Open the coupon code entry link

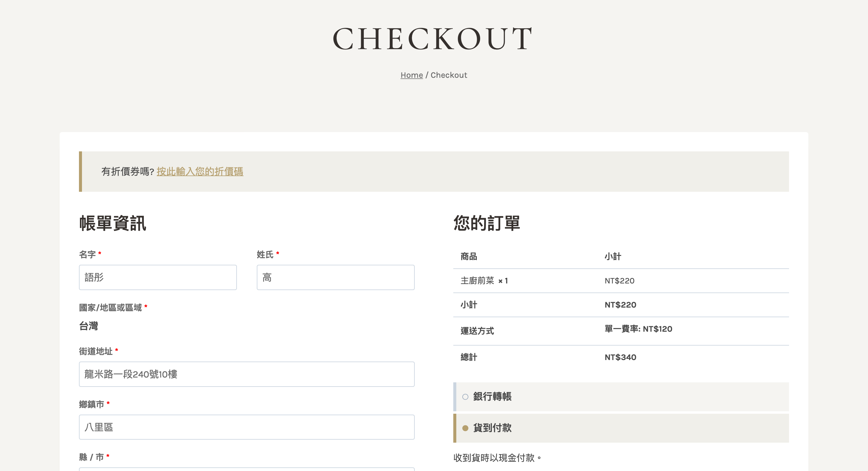point(200,172)
